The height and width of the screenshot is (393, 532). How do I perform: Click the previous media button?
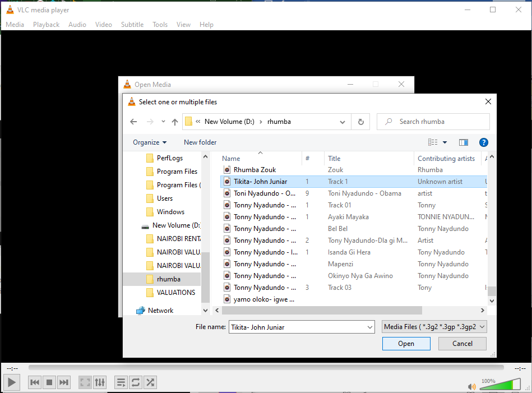point(34,382)
